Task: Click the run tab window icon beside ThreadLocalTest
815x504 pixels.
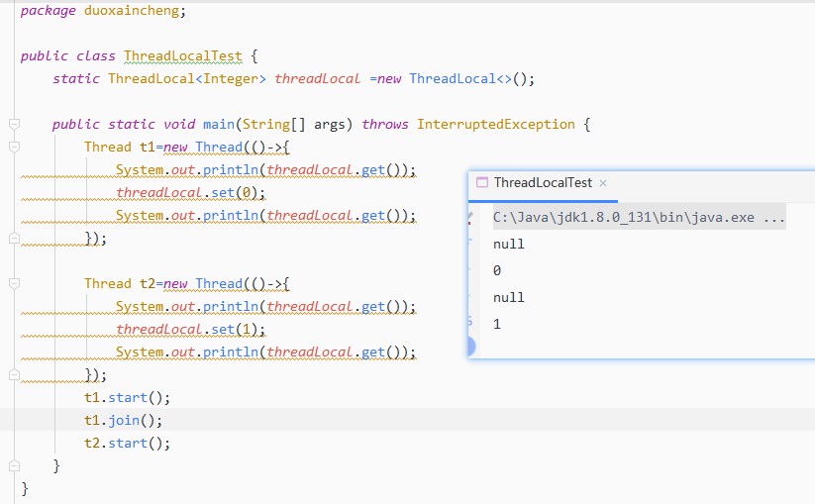Action: (482, 183)
